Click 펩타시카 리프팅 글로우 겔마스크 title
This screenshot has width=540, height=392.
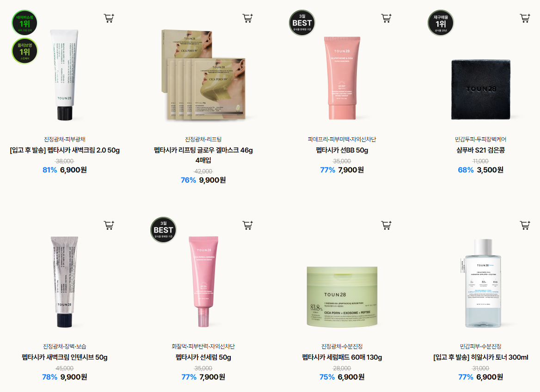[203, 155]
